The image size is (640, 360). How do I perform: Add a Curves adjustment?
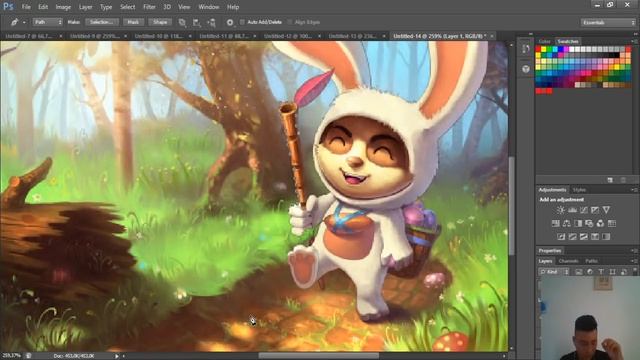pyautogui.click(x=584, y=210)
